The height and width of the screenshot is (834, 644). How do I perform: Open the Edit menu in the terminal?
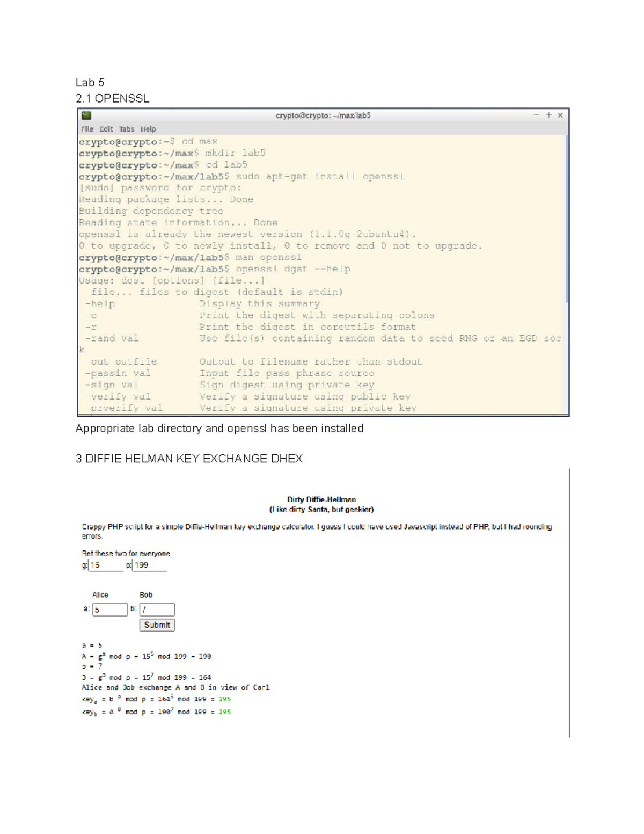tap(106, 129)
